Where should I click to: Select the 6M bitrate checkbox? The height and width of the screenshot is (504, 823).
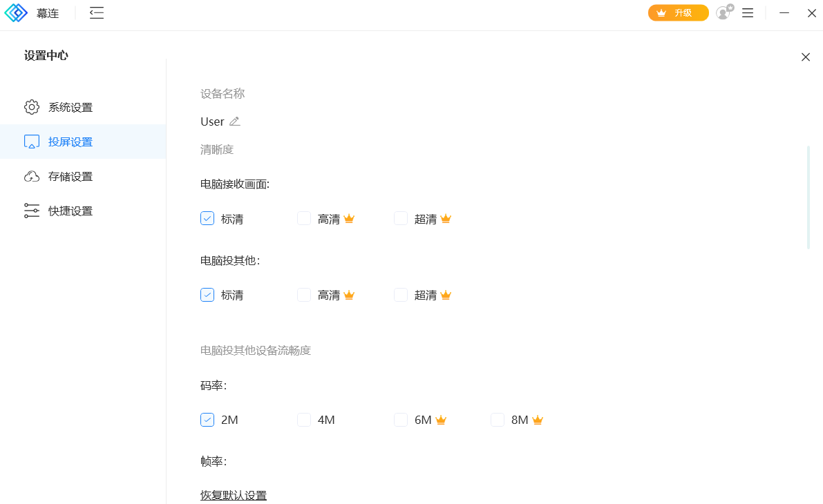pyautogui.click(x=401, y=420)
